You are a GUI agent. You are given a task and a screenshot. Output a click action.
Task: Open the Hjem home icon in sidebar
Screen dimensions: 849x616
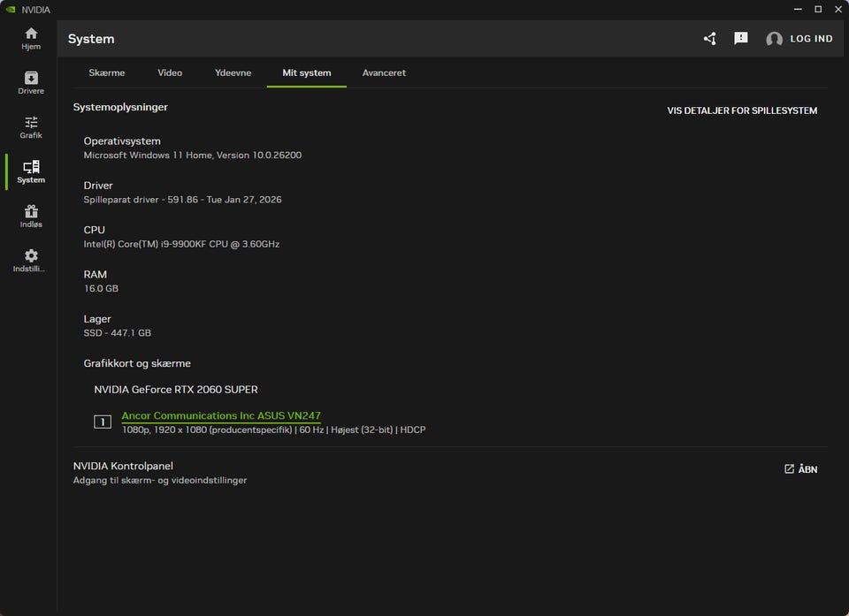[x=31, y=34]
